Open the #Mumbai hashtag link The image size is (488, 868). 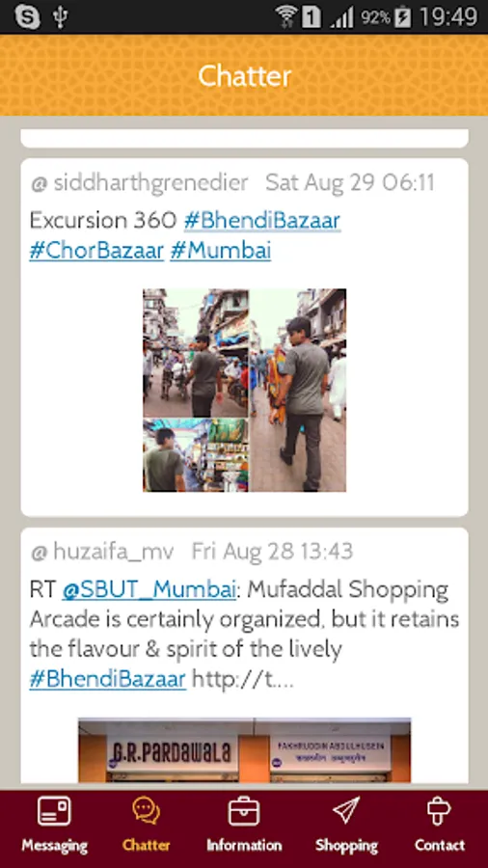(220, 251)
